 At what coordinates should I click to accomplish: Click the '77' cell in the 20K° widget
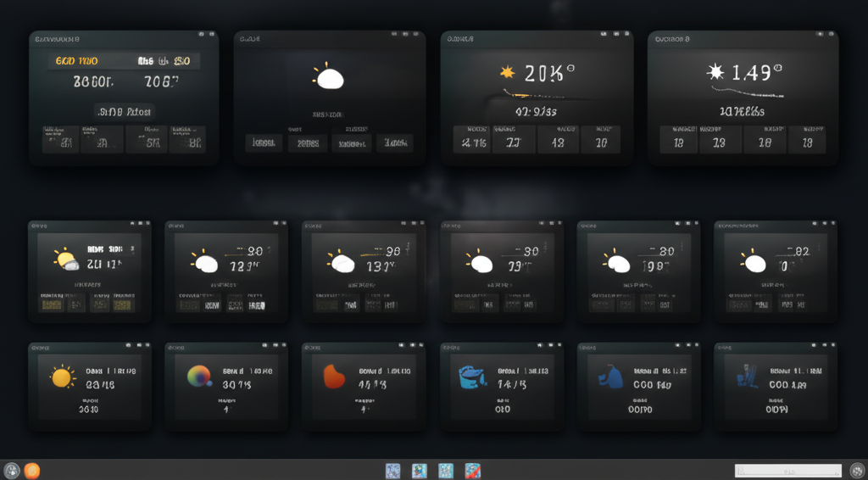pos(515,140)
